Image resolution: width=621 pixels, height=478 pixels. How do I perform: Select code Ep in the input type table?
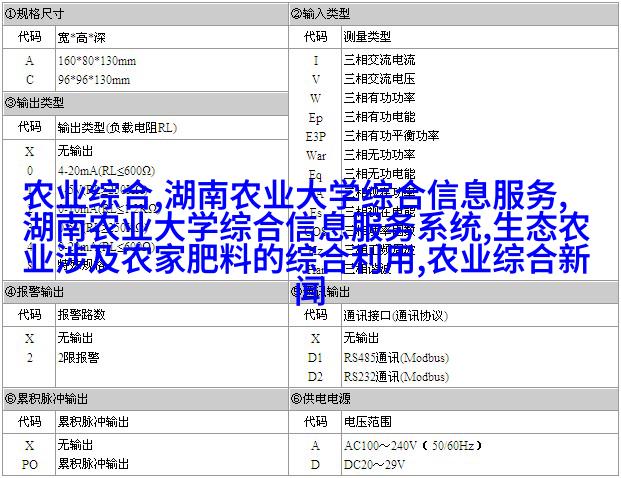tap(316, 118)
